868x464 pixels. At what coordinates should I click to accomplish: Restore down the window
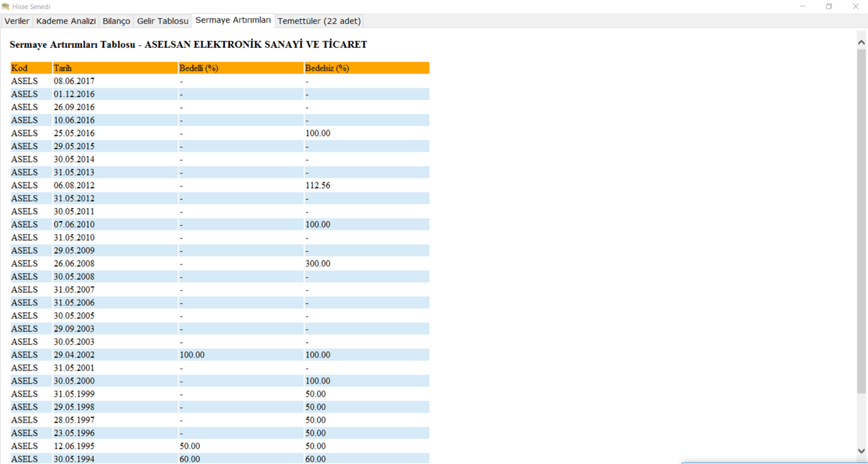pyautogui.click(x=829, y=6)
